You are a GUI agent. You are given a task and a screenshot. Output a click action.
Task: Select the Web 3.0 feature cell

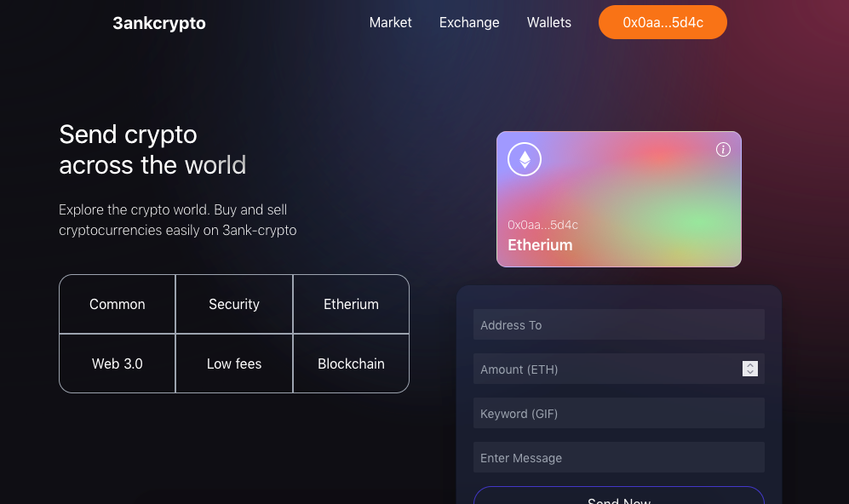point(117,364)
